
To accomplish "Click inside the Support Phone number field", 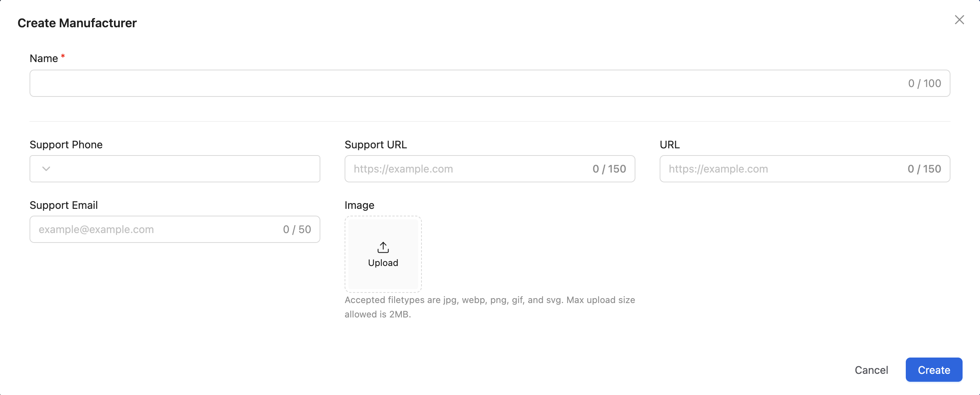I will point(186,169).
